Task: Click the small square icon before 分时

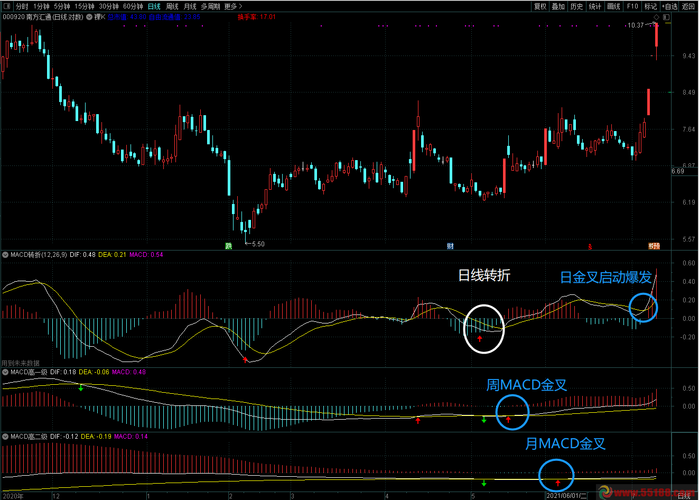Action: coord(6,6)
